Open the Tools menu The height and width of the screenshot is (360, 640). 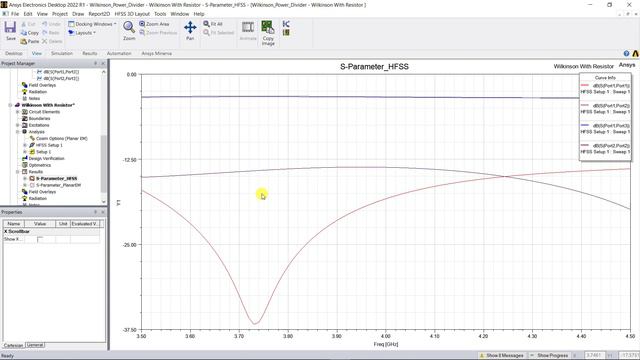click(160, 14)
